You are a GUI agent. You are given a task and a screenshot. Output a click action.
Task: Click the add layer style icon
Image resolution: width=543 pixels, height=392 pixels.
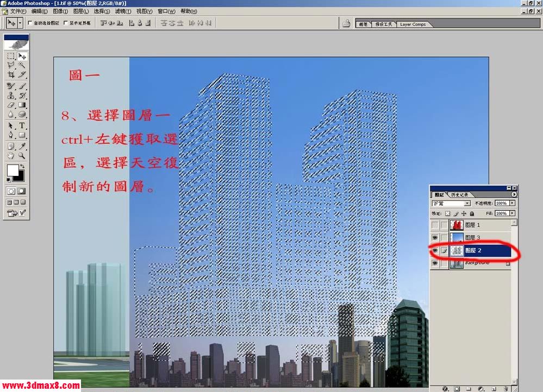pyautogui.click(x=445, y=389)
